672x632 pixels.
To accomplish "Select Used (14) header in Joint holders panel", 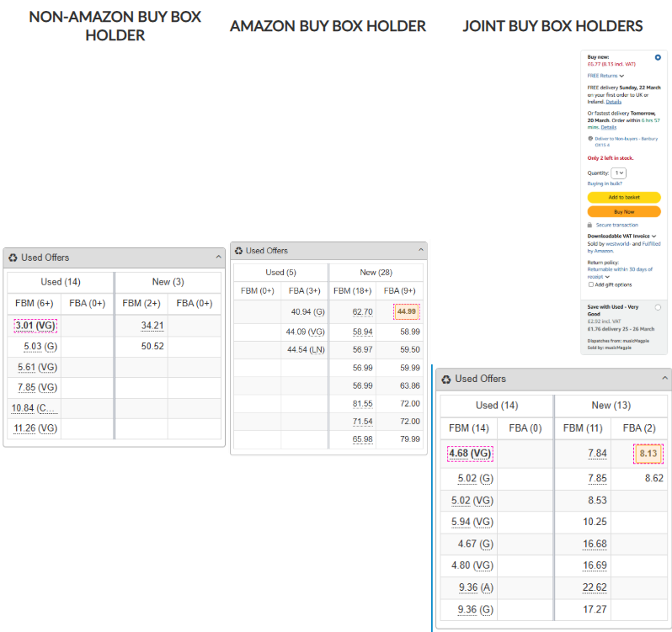I will pyautogui.click(x=497, y=405).
